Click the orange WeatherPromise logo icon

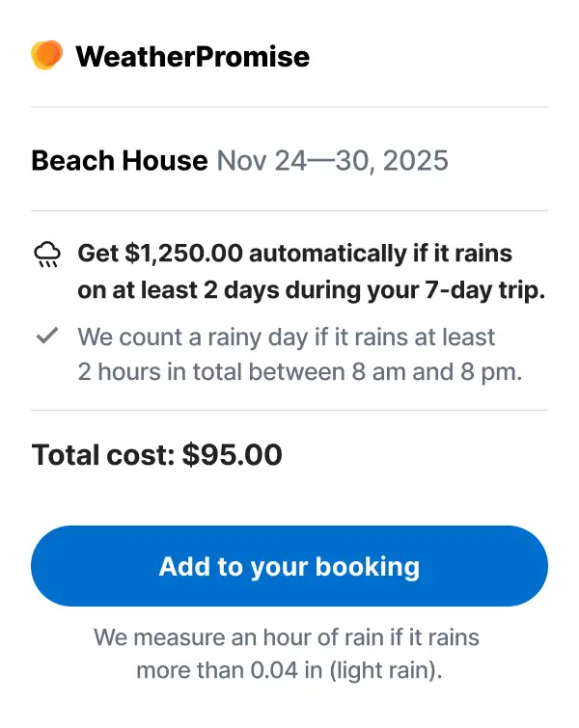coord(46,56)
